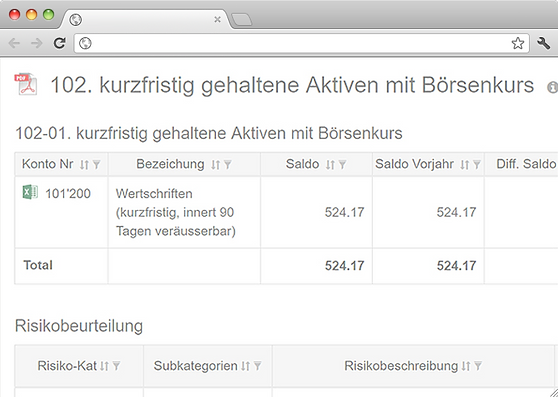Click the Total row label
Image resolution: width=558 pixels, height=397 pixels.
[x=38, y=265]
